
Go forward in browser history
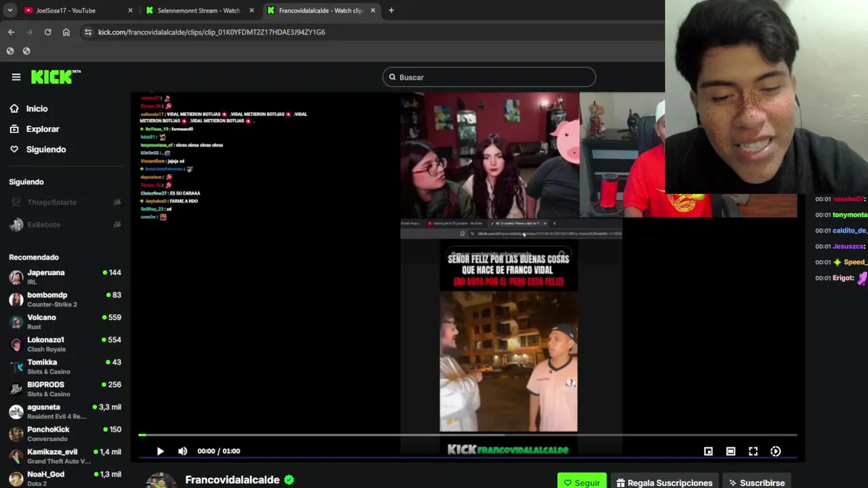(29, 32)
